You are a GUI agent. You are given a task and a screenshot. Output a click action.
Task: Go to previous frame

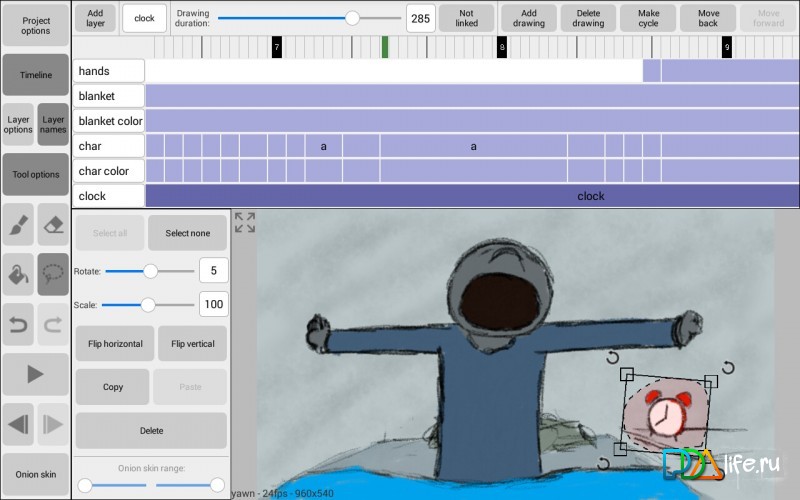18,424
